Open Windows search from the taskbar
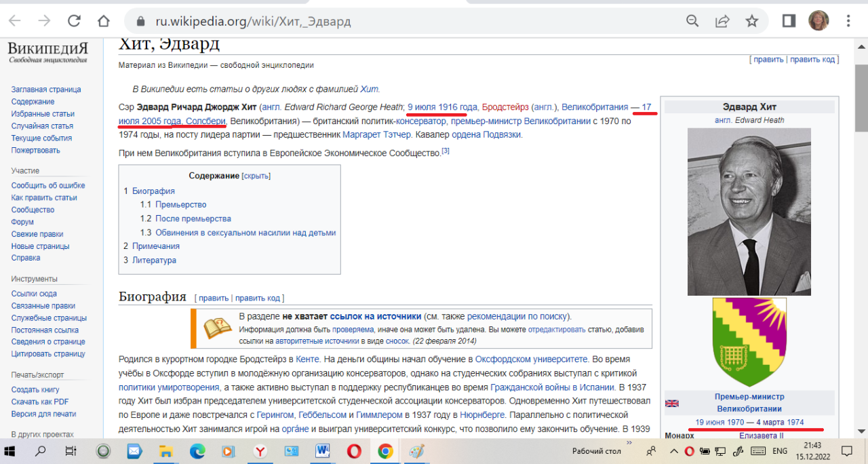 41,450
